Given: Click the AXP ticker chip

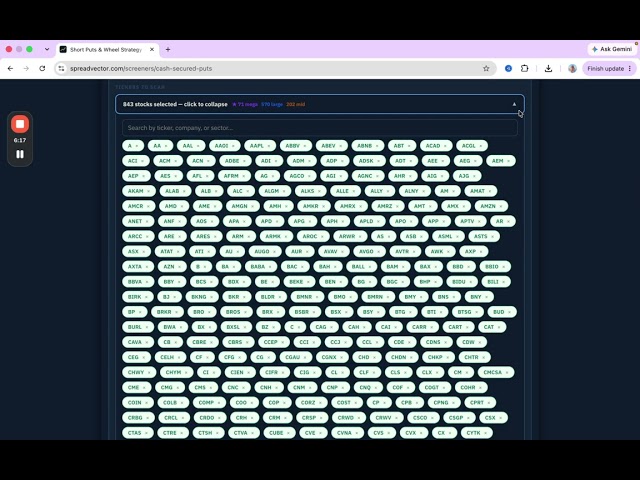Looking at the screenshot, I should (x=473, y=251).
